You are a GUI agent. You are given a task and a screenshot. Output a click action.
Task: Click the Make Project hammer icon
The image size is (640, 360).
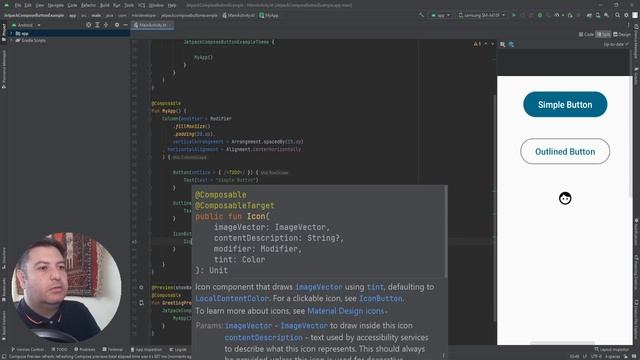(421, 15)
